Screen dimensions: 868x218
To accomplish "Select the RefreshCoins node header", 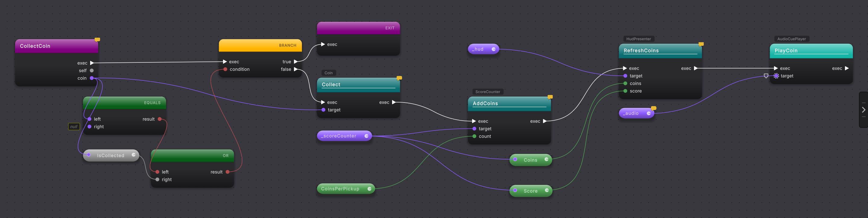I will click(660, 51).
